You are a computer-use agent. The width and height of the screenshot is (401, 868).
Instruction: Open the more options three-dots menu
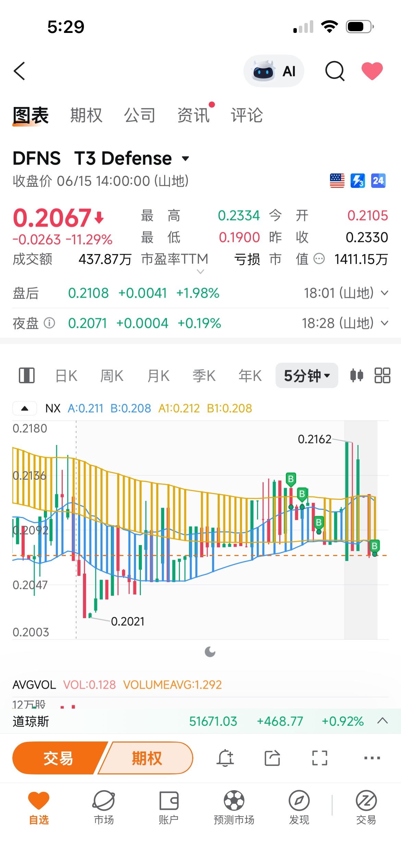pos(372,758)
